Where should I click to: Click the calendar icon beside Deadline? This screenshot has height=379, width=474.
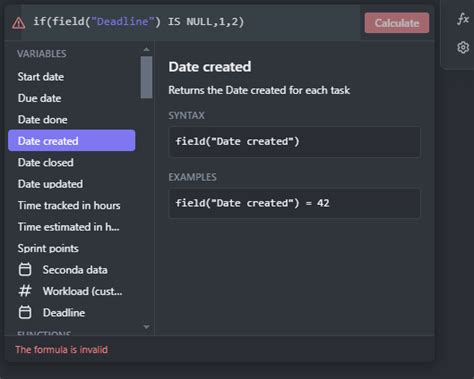click(25, 312)
